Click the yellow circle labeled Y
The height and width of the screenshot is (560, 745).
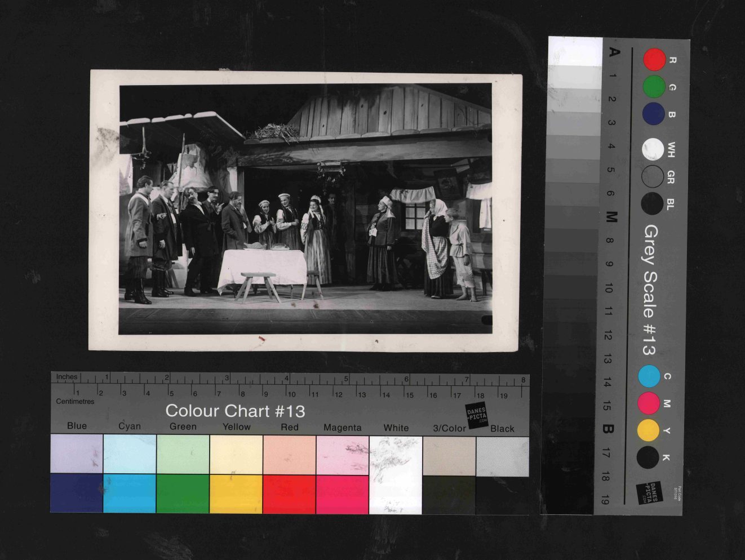click(649, 430)
